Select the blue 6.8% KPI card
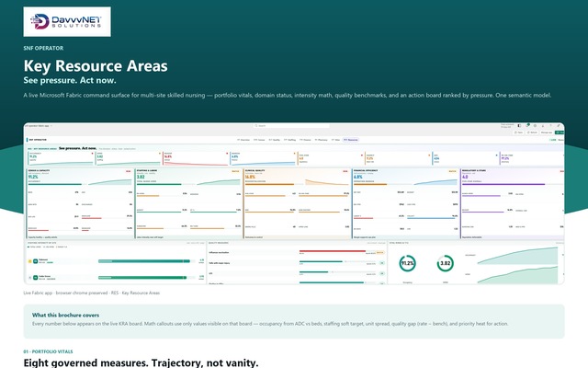The height and width of the screenshot is (368, 588). (x=264, y=158)
